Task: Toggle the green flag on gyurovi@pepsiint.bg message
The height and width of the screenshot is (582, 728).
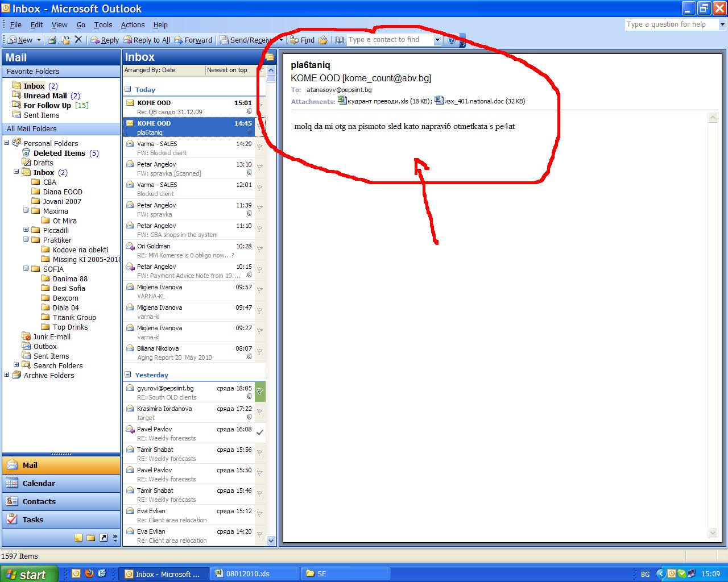Action: 260,392
